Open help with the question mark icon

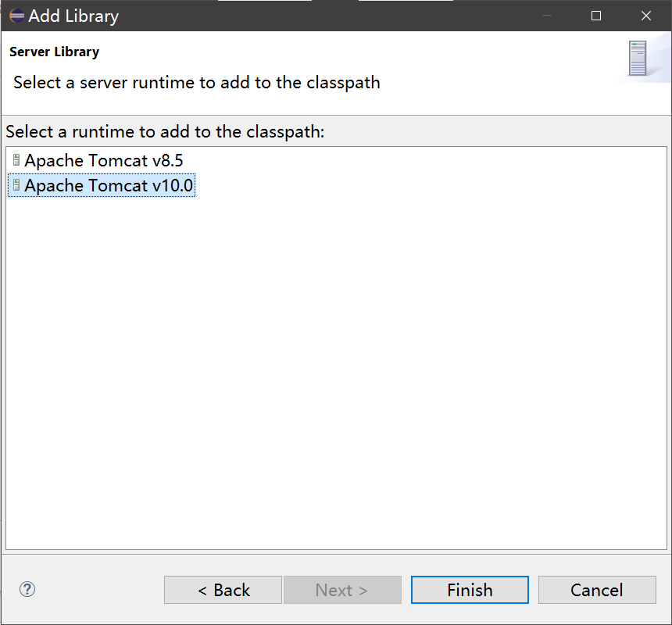pos(27,590)
